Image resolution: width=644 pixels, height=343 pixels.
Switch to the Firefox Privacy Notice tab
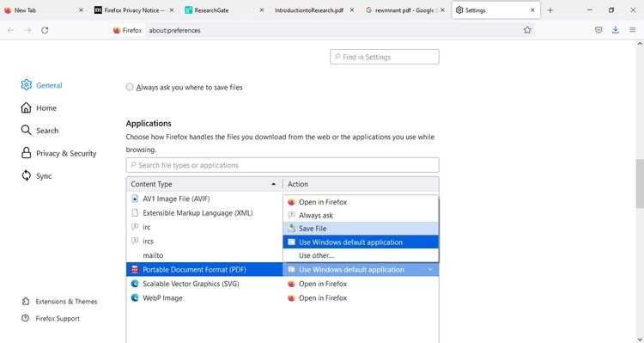[x=134, y=10]
